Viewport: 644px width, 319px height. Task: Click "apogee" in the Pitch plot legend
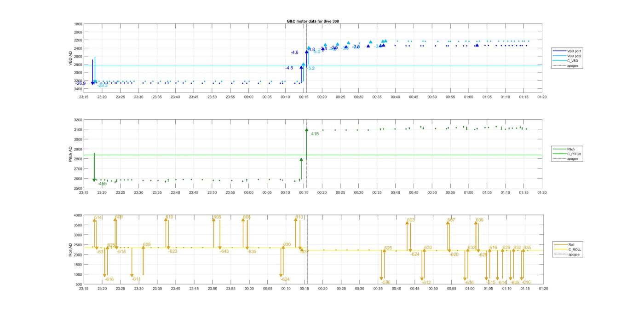pos(565,159)
